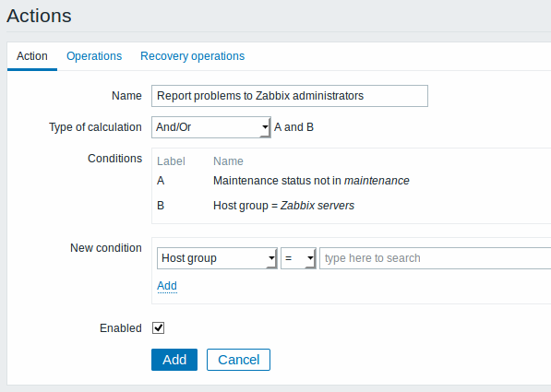Open the Recovery operations tab
This screenshot has width=551, height=392.
[x=192, y=56]
